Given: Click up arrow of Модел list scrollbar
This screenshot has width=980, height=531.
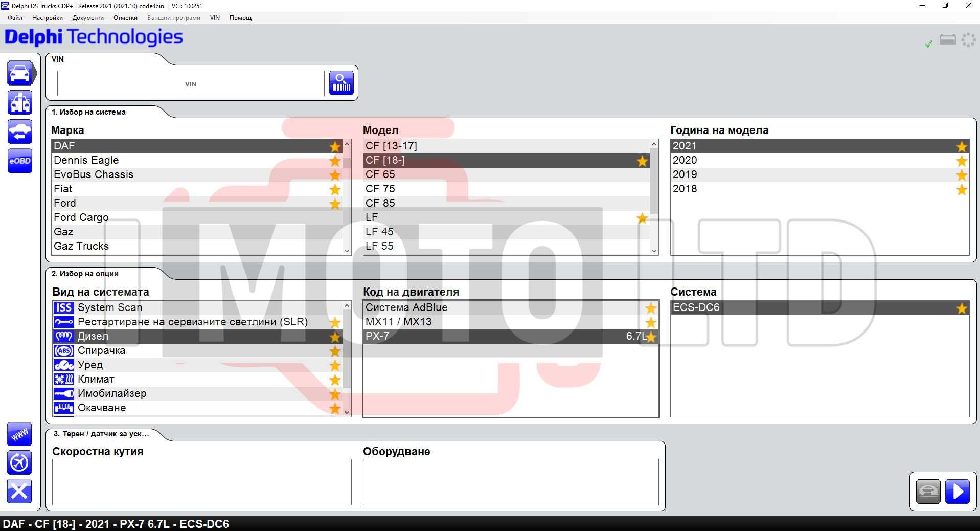Looking at the screenshot, I should click(x=654, y=144).
